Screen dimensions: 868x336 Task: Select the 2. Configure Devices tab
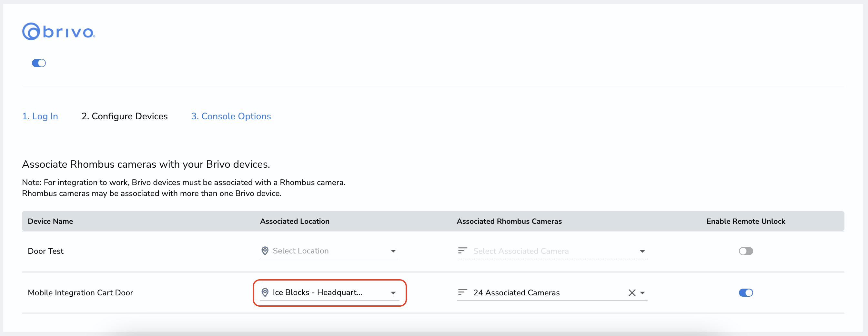coord(125,116)
